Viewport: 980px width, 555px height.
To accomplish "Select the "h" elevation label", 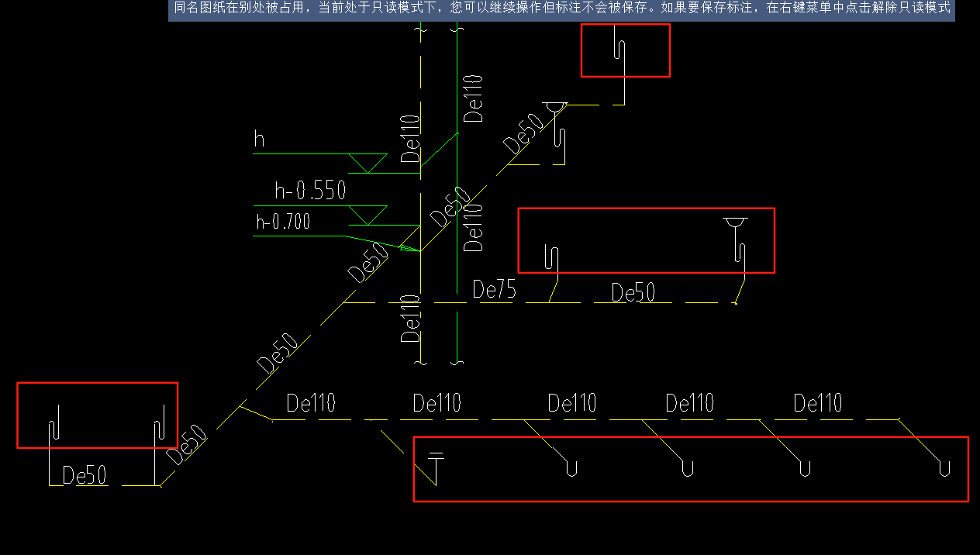I will [260, 140].
